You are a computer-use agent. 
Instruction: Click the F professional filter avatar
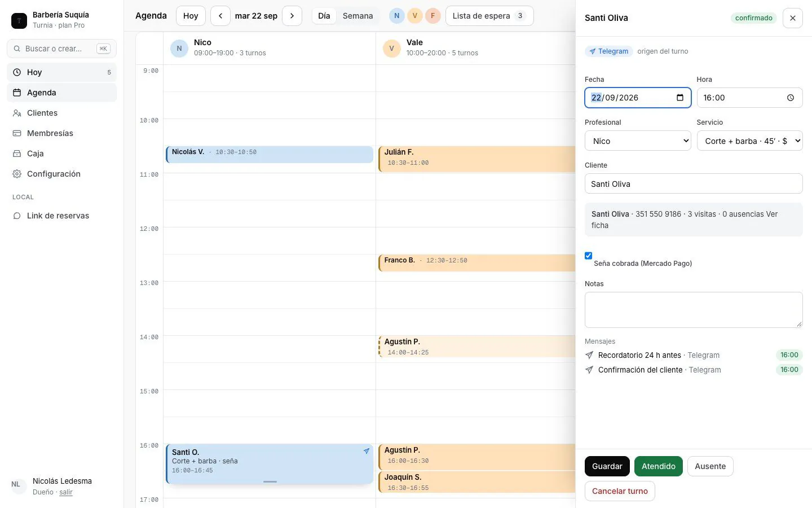tap(433, 16)
